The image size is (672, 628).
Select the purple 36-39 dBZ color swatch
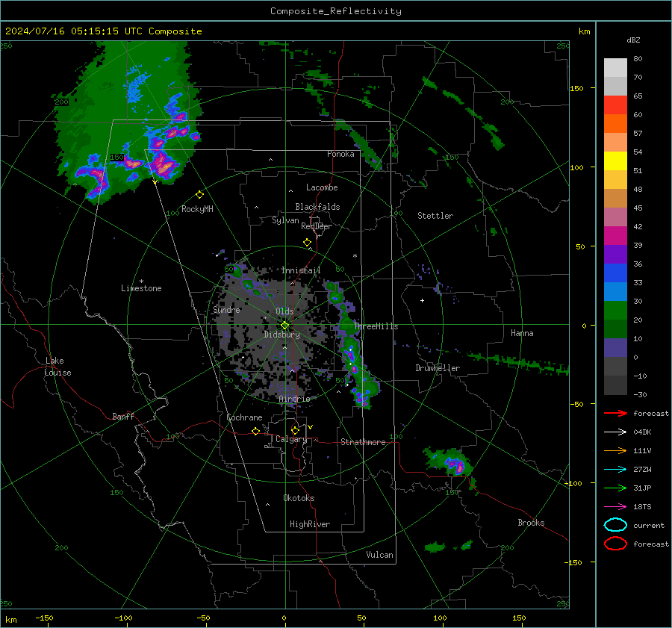pyautogui.click(x=615, y=254)
